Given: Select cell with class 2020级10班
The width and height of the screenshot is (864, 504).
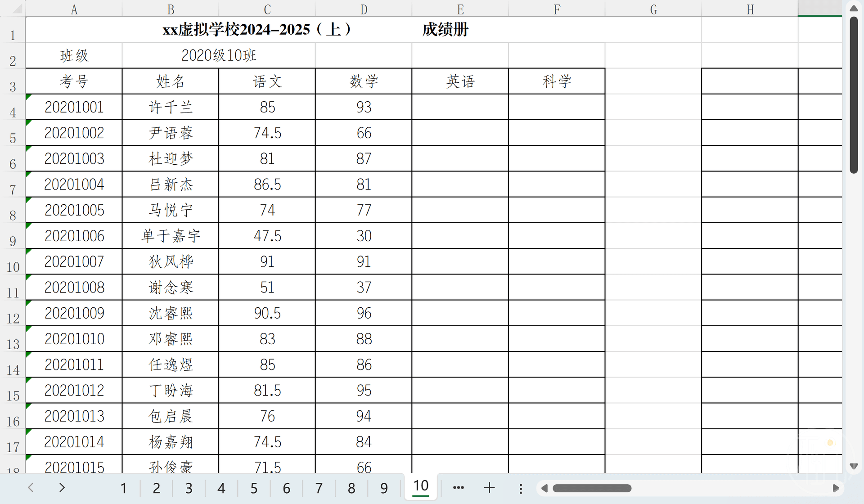Looking at the screenshot, I should [x=219, y=55].
